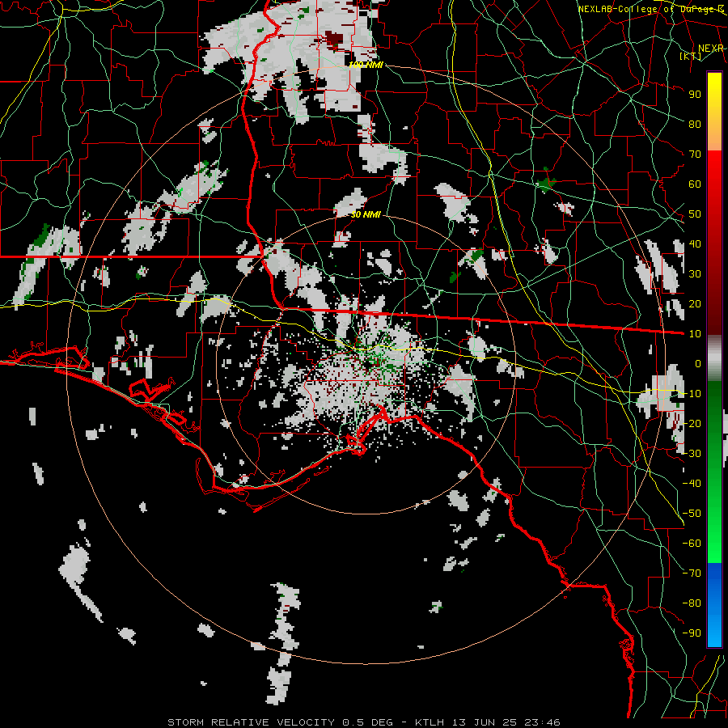Click the -20 knots scale label
This screenshot has height=728, width=728.
click(x=692, y=424)
